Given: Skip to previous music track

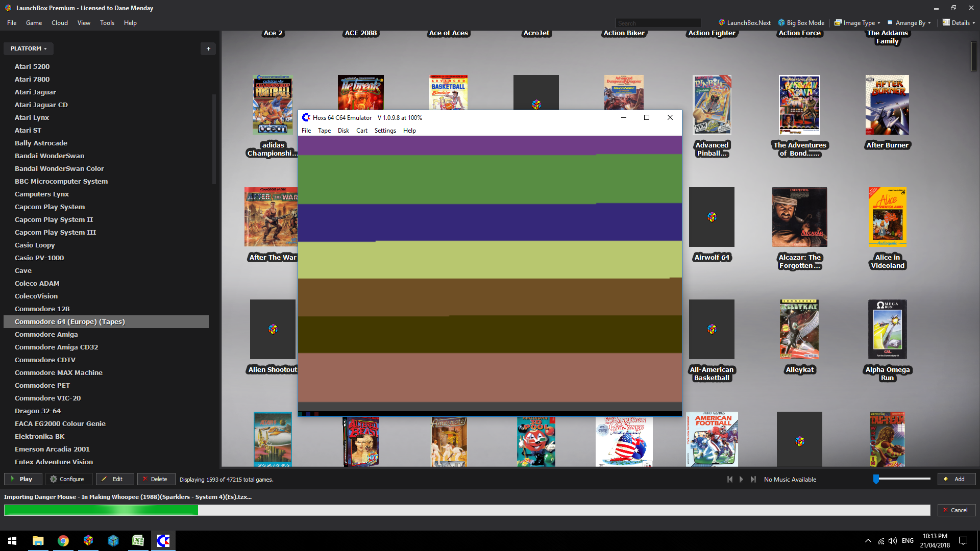Looking at the screenshot, I should [x=730, y=479].
